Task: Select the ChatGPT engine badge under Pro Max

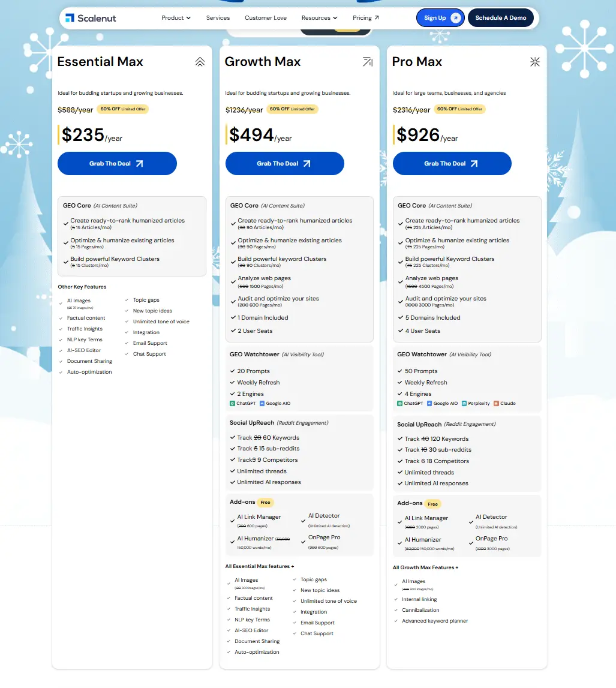Action: click(x=412, y=403)
